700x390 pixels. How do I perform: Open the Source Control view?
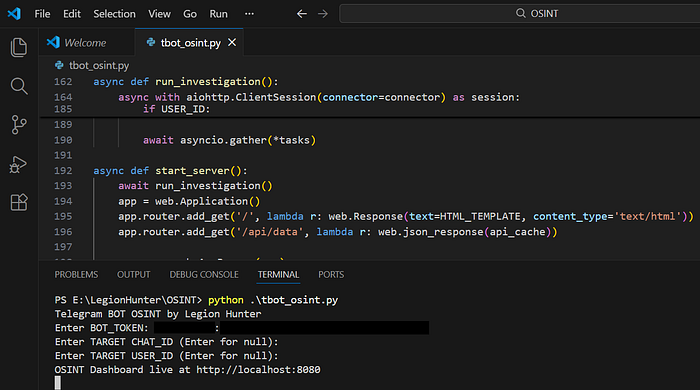coord(19,124)
